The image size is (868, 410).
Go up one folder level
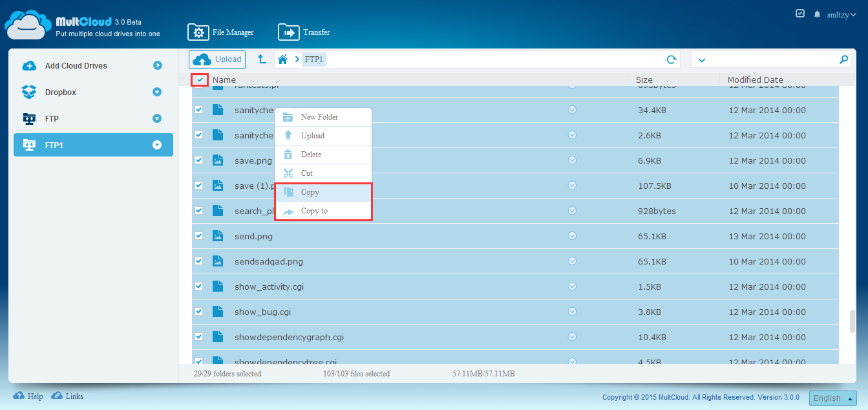coord(262,59)
